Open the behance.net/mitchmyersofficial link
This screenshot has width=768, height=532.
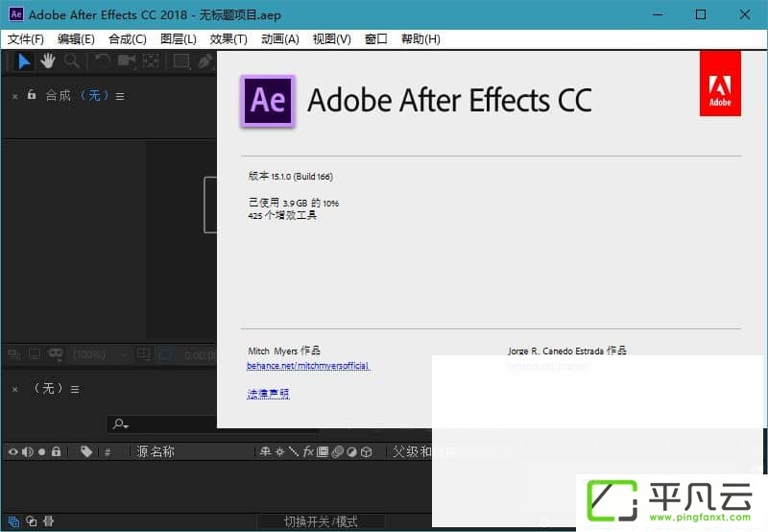308,366
